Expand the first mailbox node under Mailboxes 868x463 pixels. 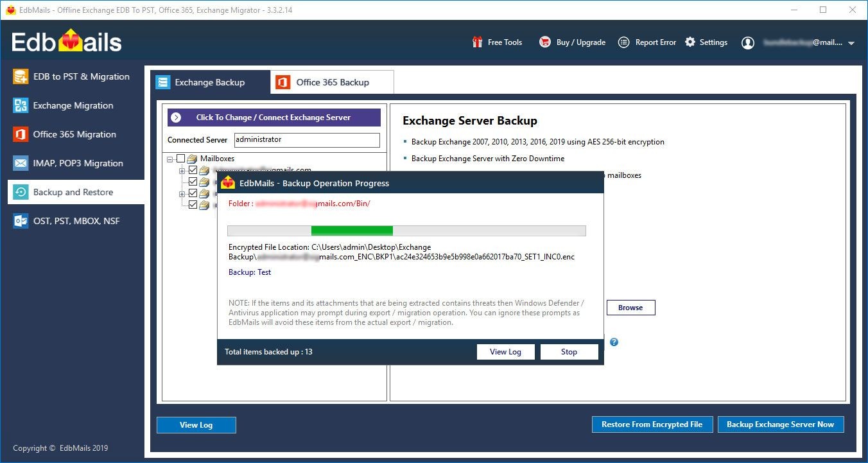click(x=182, y=170)
